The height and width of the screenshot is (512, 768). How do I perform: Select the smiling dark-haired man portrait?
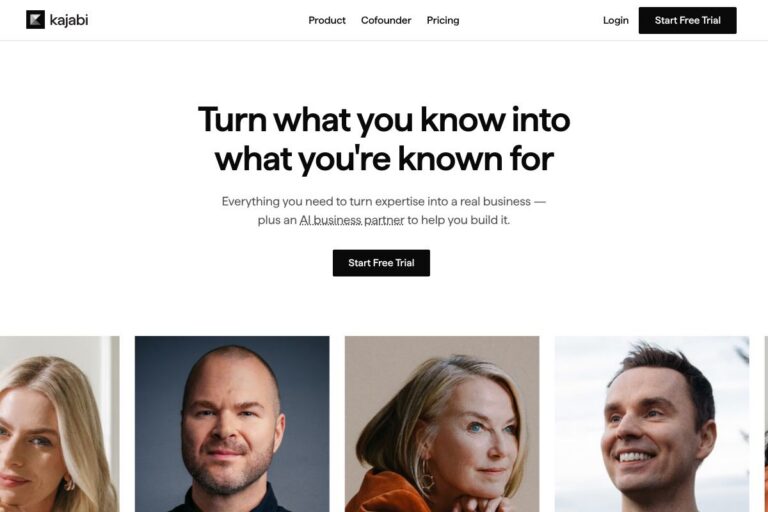652,424
